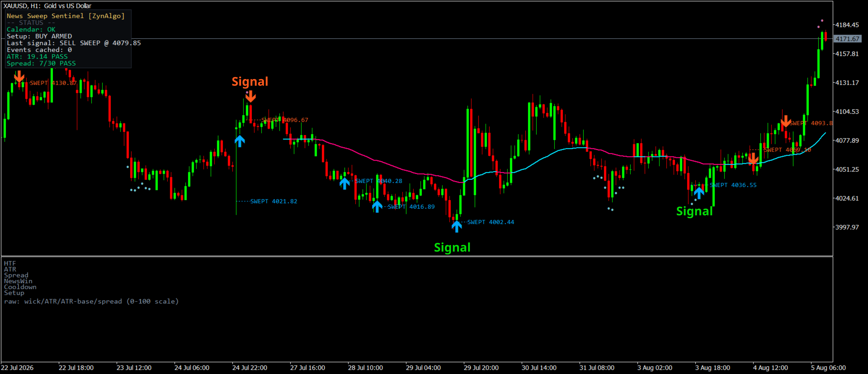This screenshot has width=868, height=374.
Task: Select the SWEPT 4069.10 level label
Action: [x=787, y=150]
